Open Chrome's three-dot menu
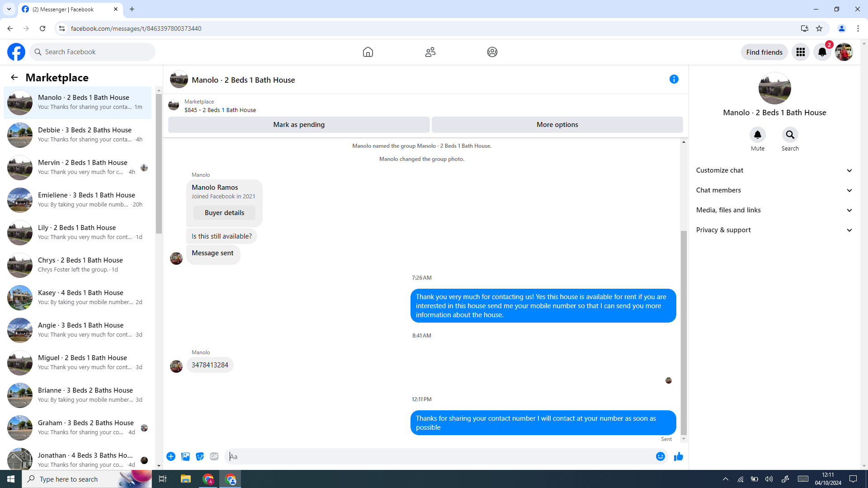Screen dimensions: 868x488 pyautogui.click(x=858, y=28)
